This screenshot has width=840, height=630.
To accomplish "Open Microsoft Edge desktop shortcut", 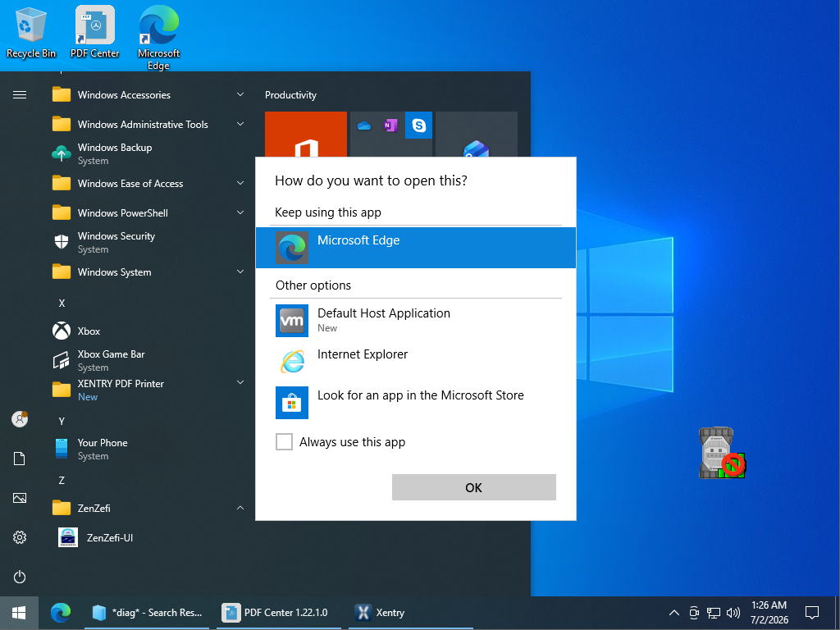I will (158, 38).
